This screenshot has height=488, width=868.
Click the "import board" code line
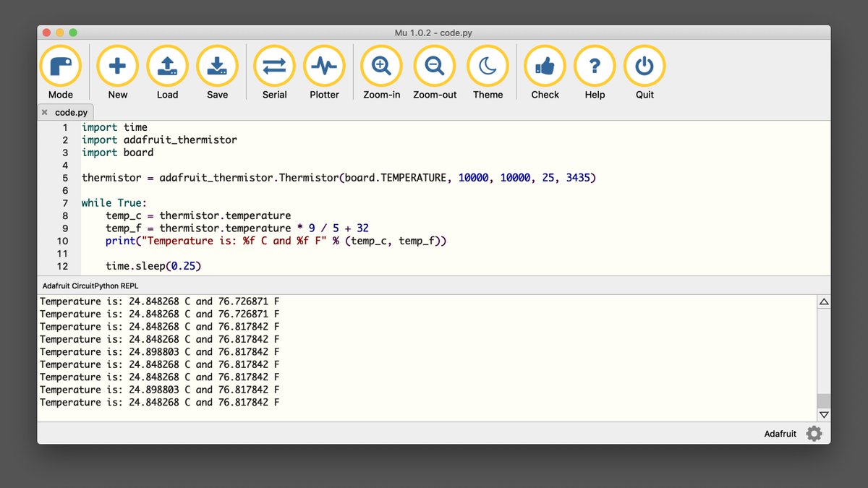[x=117, y=153]
